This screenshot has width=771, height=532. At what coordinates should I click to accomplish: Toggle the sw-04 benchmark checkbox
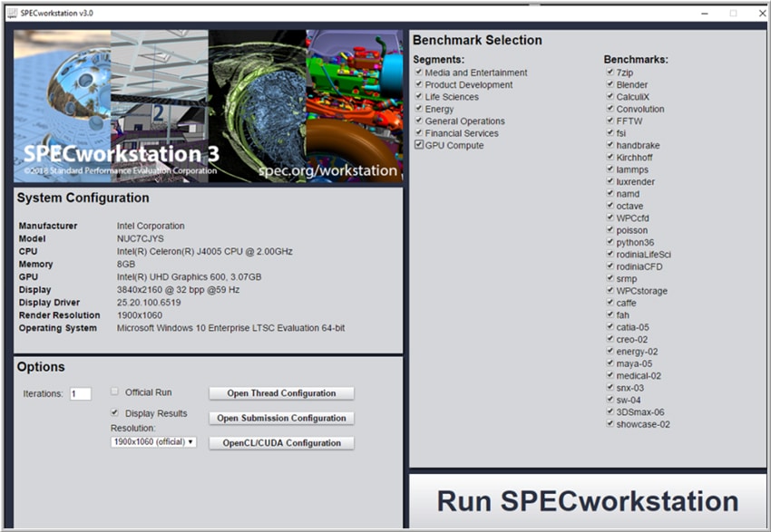pyautogui.click(x=610, y=400)
